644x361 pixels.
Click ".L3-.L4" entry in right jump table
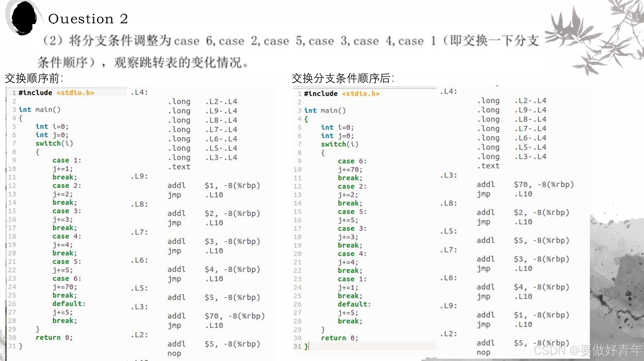point(530,157)
